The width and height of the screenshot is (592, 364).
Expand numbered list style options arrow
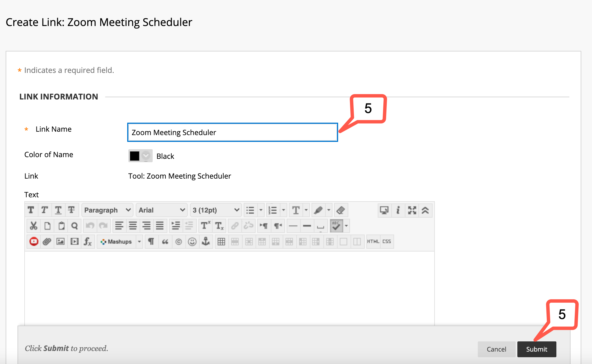pyautogui.click(x=284, y=210)
